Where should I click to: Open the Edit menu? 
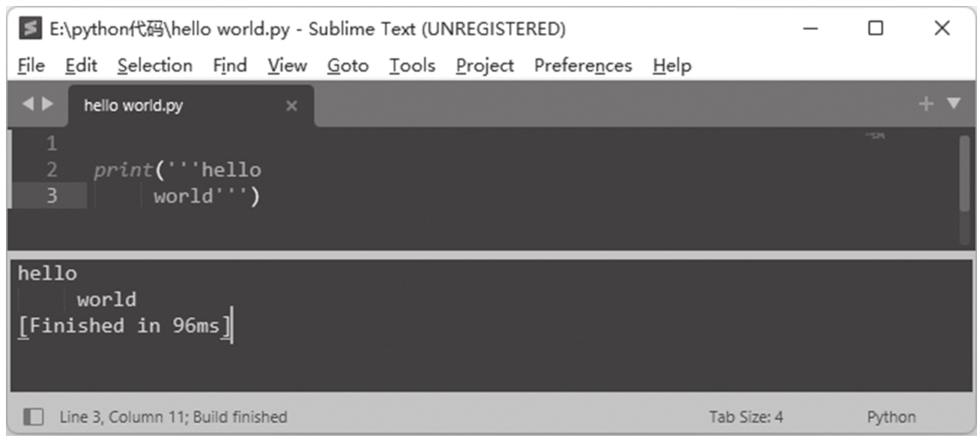[80, 66]
